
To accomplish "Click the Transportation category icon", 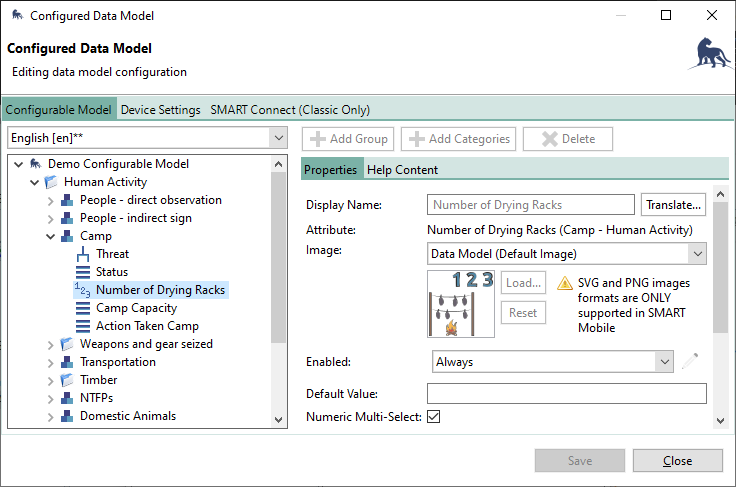I will (67, 362).
